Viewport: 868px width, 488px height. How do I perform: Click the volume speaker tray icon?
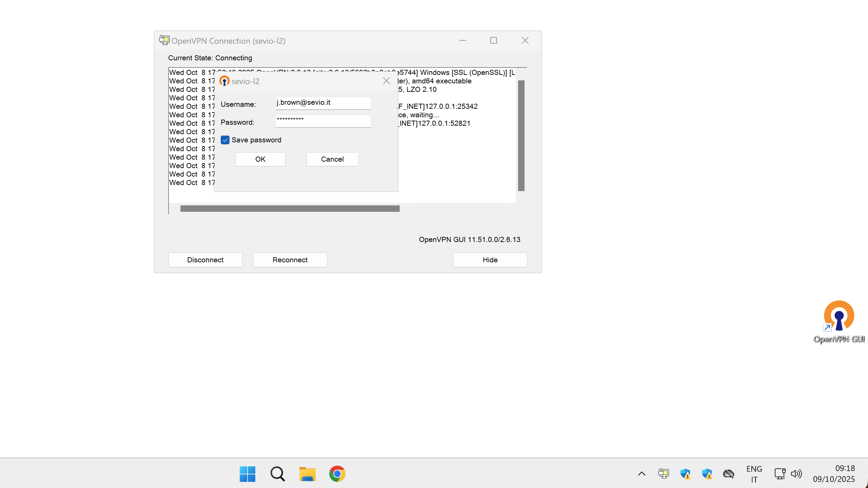click(796, 473)
